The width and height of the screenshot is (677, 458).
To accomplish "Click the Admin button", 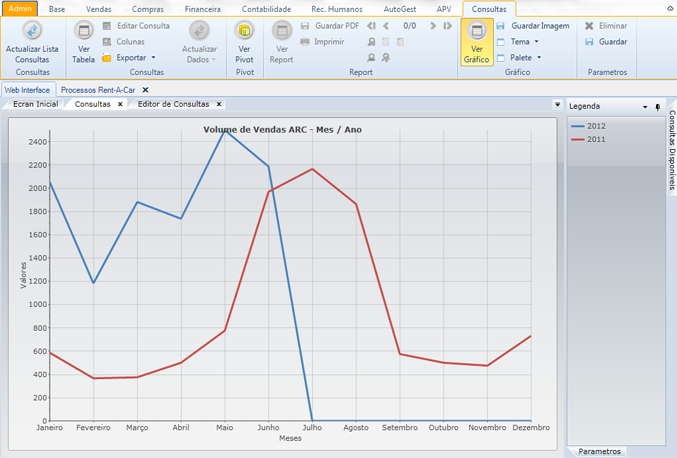I will click(19, 8).
